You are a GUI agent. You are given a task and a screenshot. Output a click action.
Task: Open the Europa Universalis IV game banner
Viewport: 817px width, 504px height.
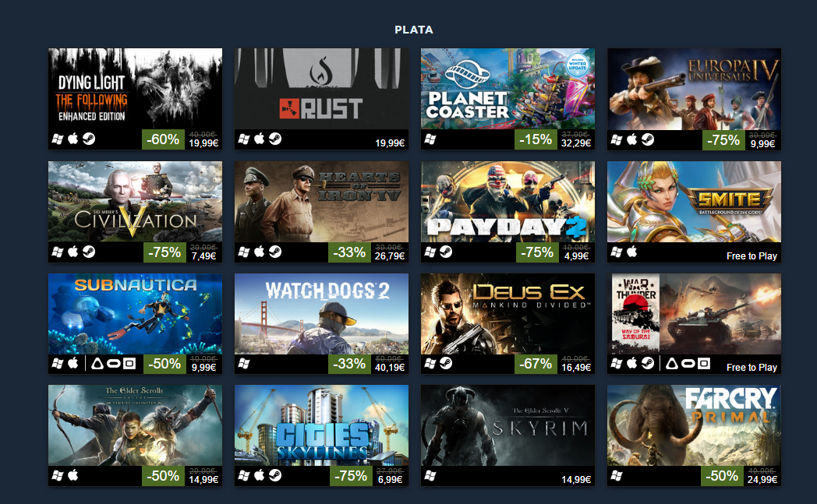click(x=694, y=89)
